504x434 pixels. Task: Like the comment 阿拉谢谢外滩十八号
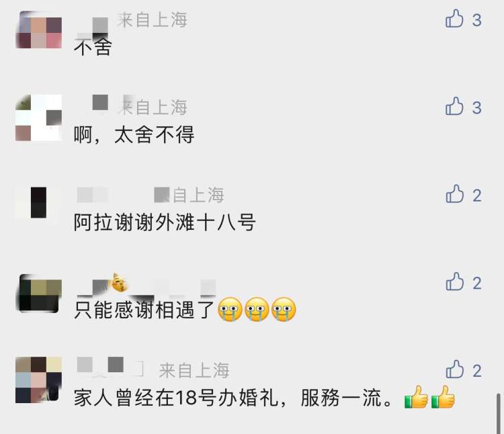coord(454,194)
